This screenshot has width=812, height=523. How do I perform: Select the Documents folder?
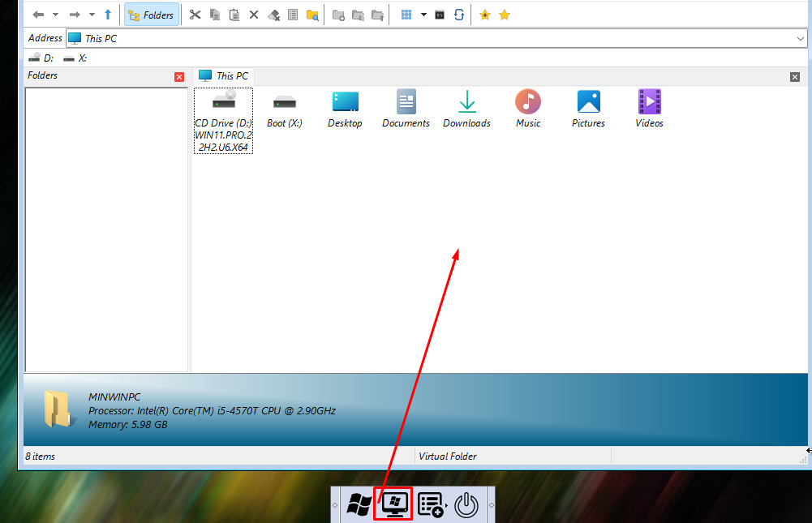406,109
